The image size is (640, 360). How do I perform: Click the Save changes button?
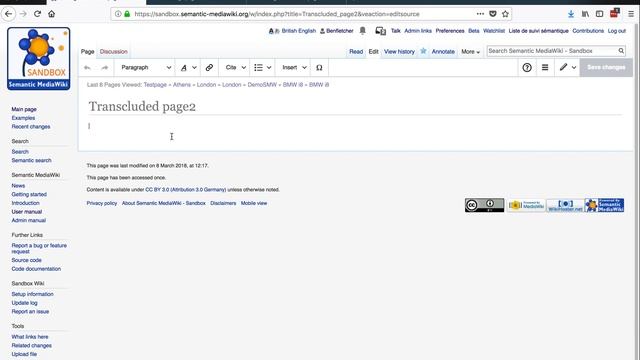[606, 67]
